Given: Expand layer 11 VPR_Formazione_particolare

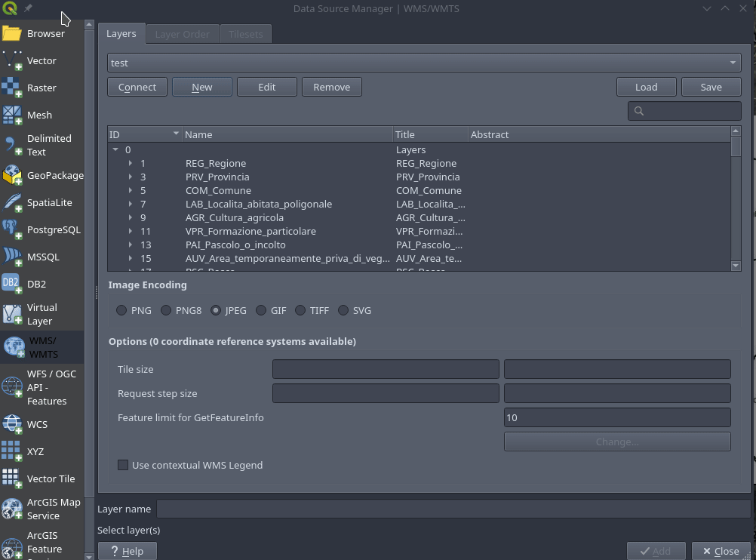Looking at the screenshot, I should (x=131, y=231).
